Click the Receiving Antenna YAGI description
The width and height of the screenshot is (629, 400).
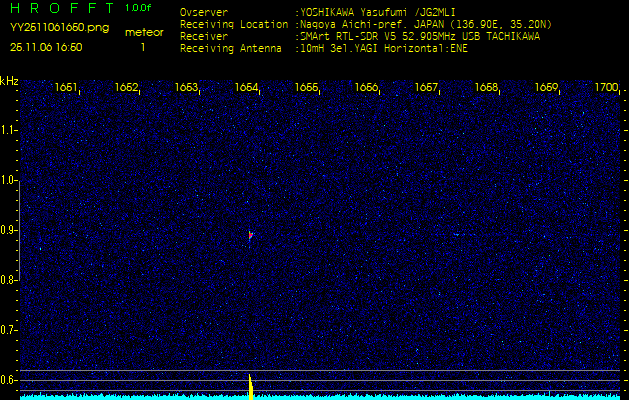385,47
